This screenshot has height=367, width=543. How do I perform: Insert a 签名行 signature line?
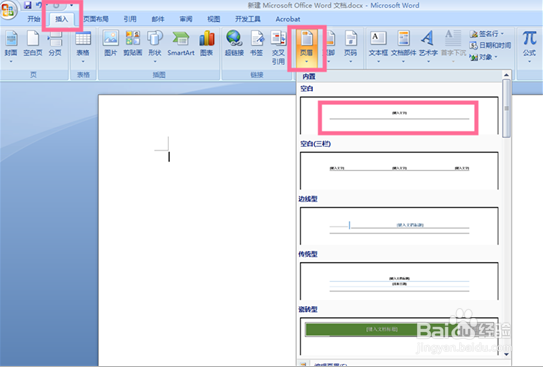pos(487,34)
